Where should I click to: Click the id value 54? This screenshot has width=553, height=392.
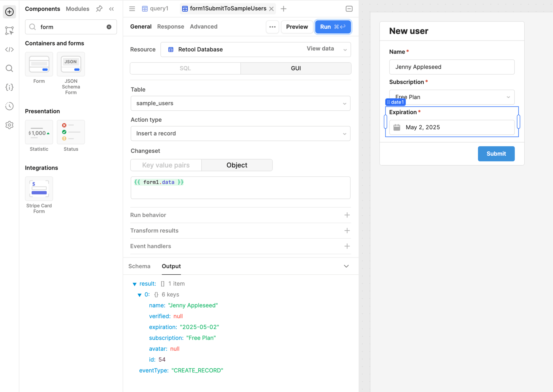162,360
